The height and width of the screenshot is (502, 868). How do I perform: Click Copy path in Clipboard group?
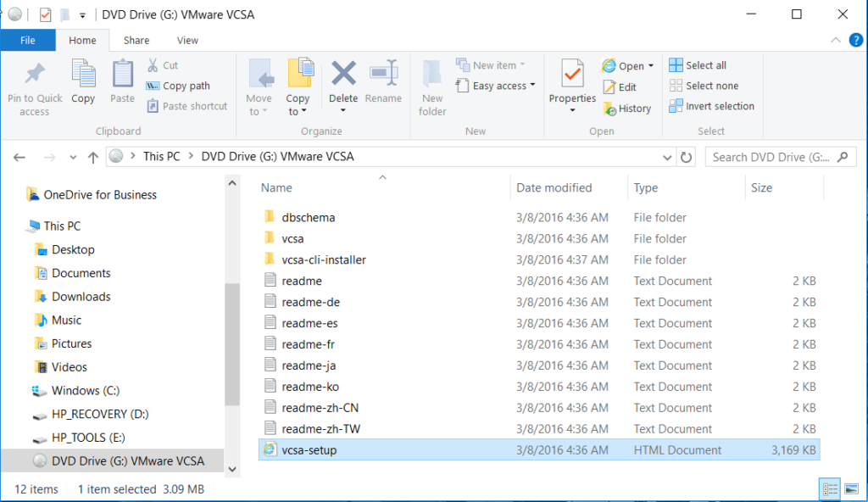click(x=178, y=86)
